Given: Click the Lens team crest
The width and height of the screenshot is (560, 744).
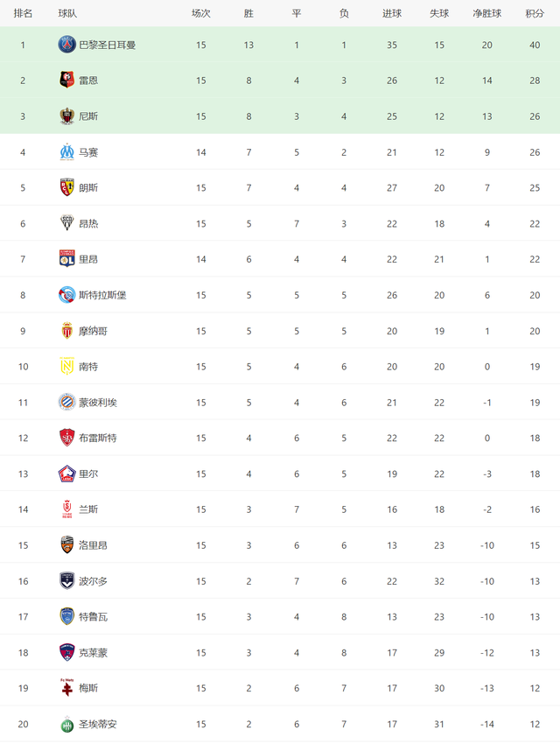Looking at the screenshot, I should pos(66,187).
